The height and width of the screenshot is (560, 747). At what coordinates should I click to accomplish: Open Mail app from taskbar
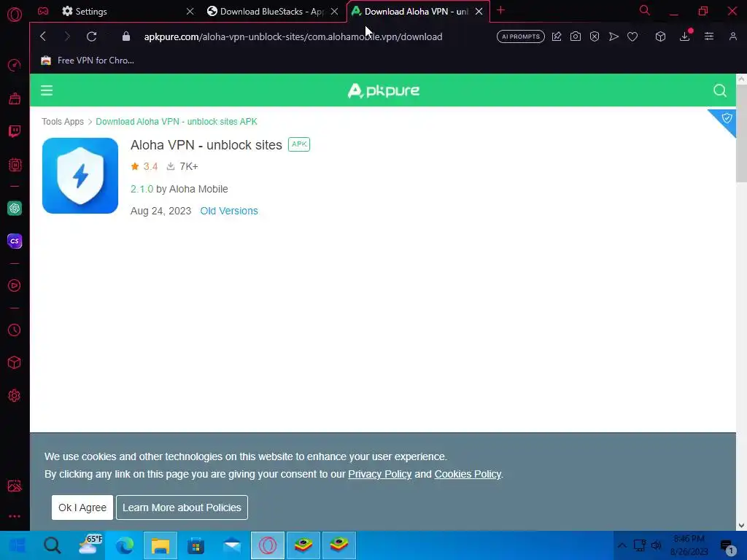click(x=232, y=545)
